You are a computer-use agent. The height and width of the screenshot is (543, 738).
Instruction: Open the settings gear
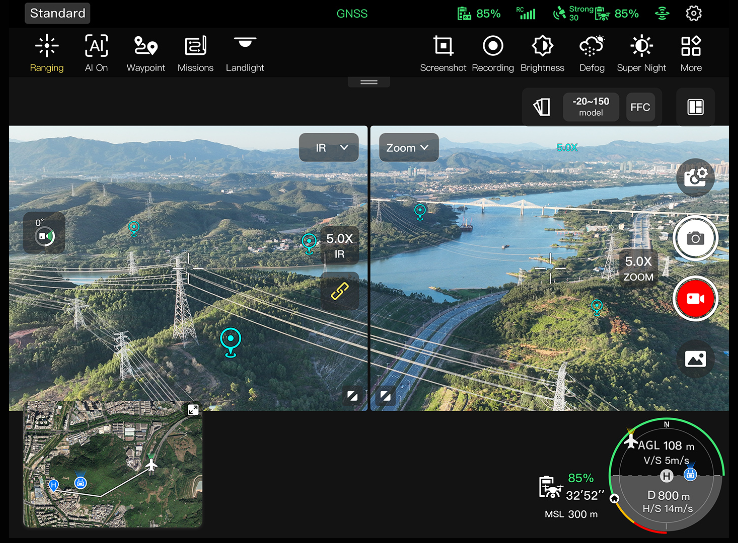point(693,14)
